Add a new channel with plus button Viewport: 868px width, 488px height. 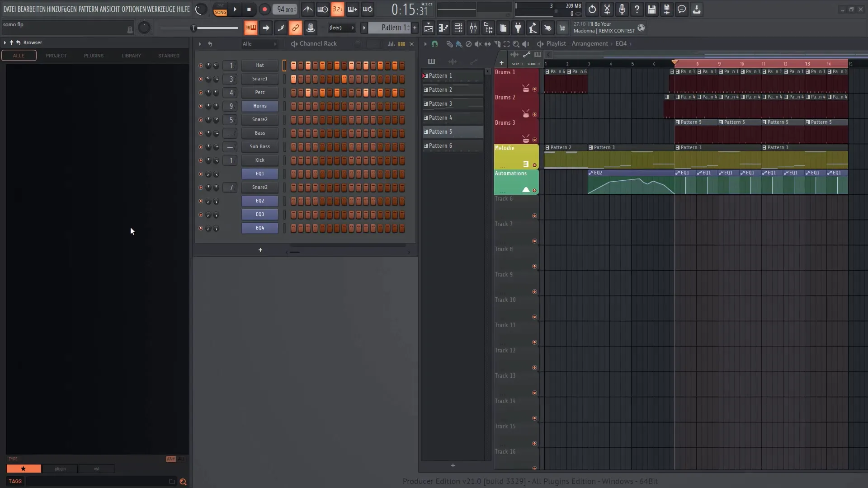tap(260, 250)
